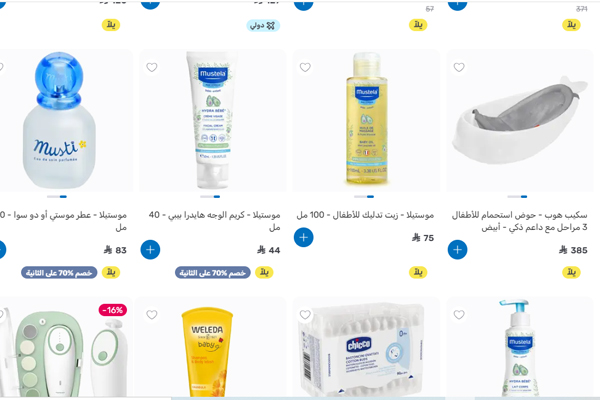Image resolution: width=600 pixels, height=400 pixels.
Task: Open Skip Hop bathtub product title link
Action: [x=519, y=221]
